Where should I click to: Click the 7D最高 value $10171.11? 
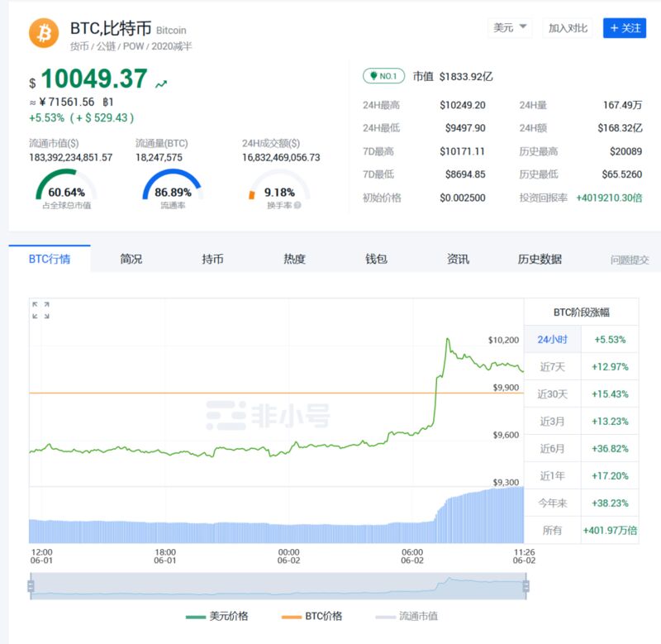point(462,151)
